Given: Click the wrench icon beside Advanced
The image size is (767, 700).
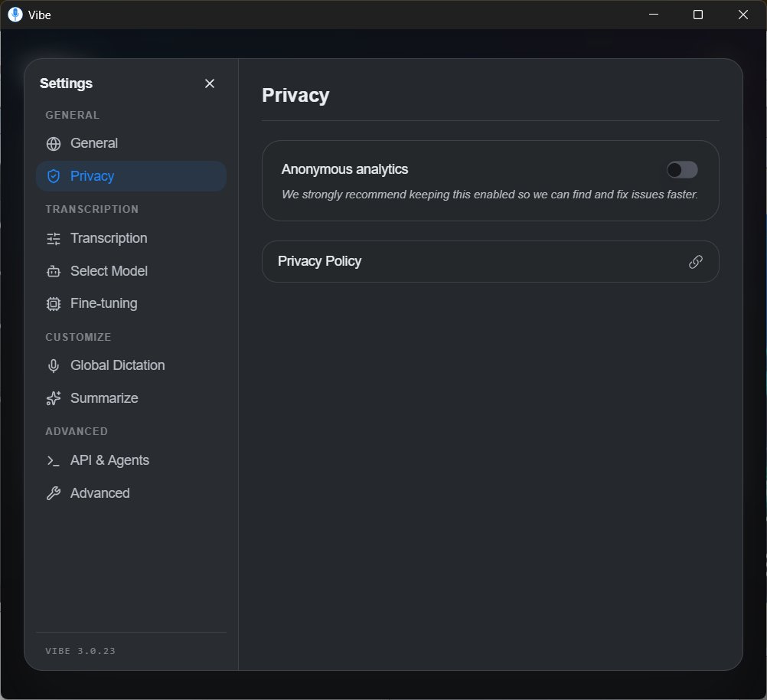Looking at the screenshot, I should [54, 493].
